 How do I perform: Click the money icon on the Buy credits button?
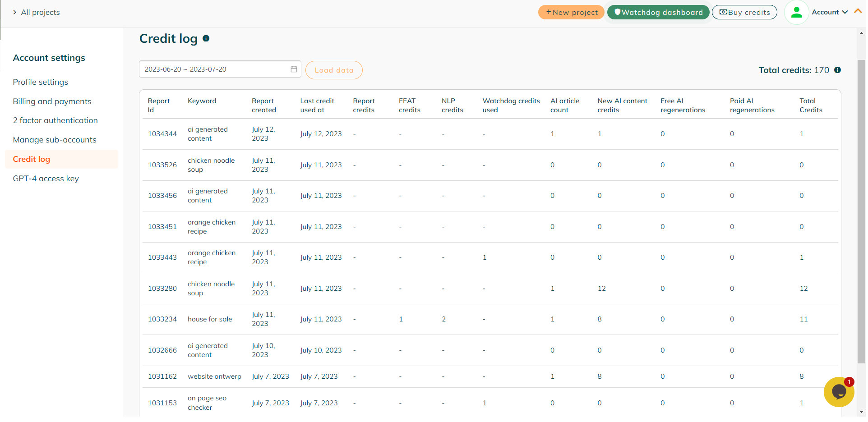click(x=723, y=12)
